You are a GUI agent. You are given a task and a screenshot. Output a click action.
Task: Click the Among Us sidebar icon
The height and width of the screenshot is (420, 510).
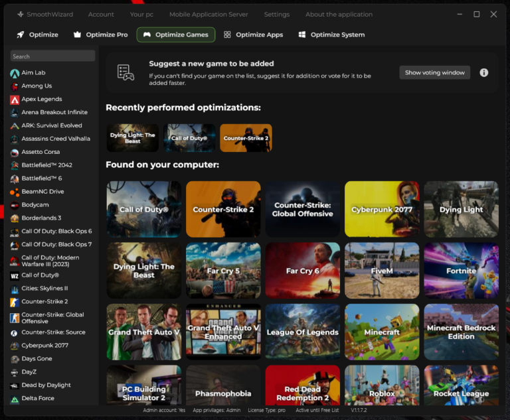coord(15,86)
